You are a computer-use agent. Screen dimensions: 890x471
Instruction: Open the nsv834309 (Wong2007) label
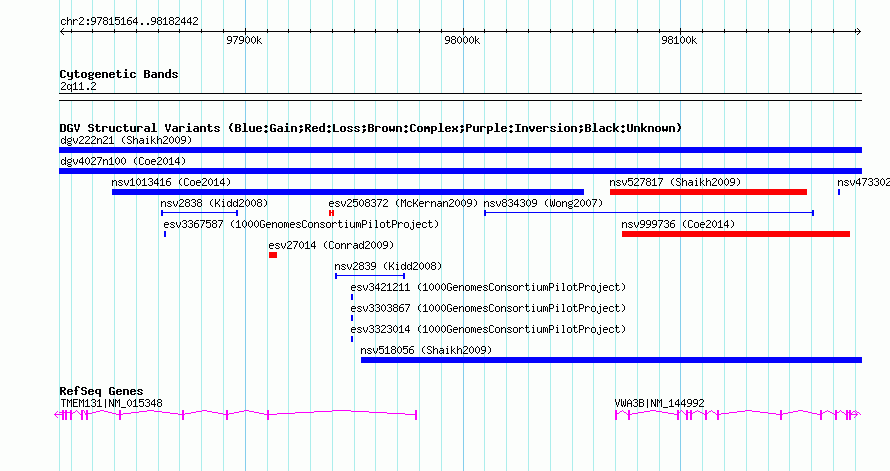coord(543,203)
